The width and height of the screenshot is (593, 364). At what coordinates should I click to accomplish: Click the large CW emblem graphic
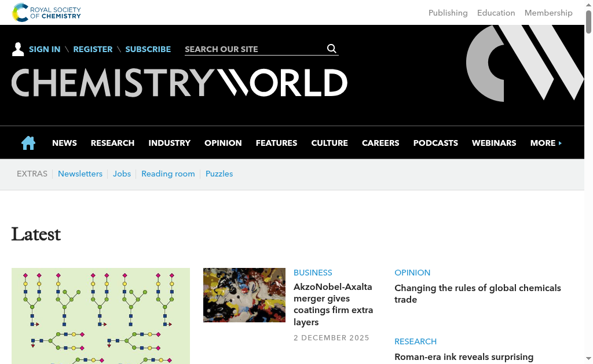[x=525, y=62]
